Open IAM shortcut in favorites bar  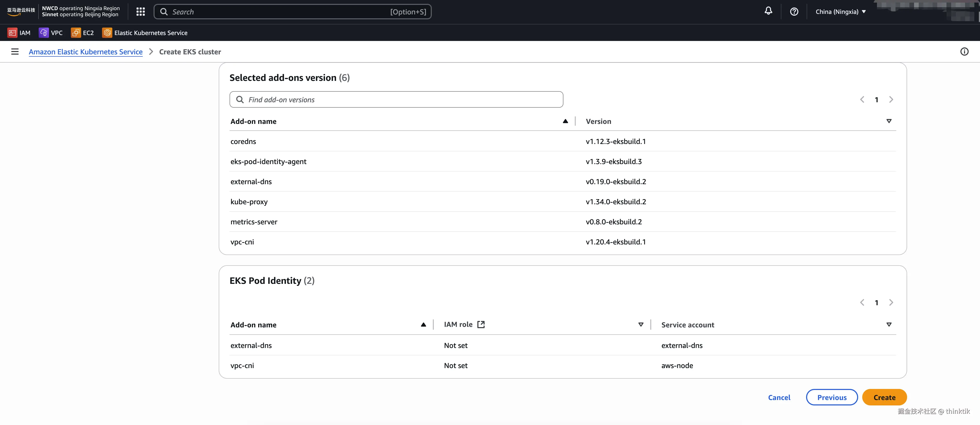tap(19, 33)
